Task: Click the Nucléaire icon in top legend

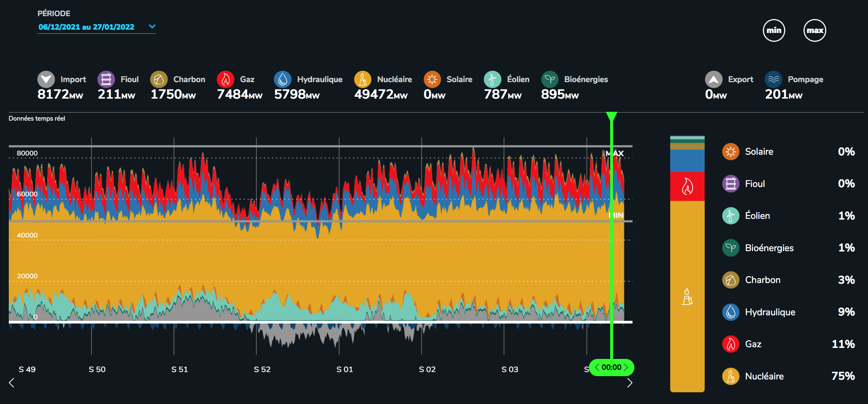Action: coord(363,79)
